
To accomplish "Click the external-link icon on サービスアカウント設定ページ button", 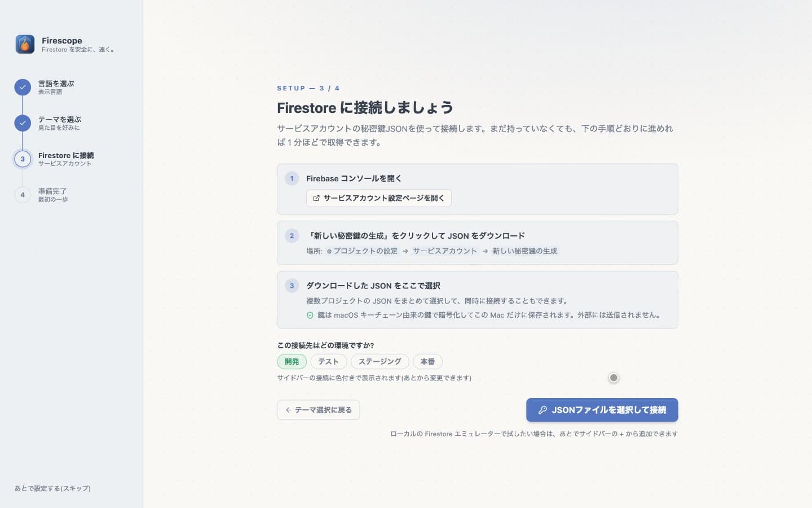I will point(316,198).
